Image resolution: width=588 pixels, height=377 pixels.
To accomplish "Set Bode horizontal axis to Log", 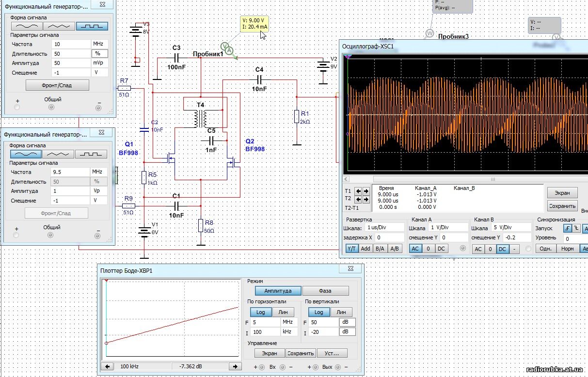I will (261, 312).
